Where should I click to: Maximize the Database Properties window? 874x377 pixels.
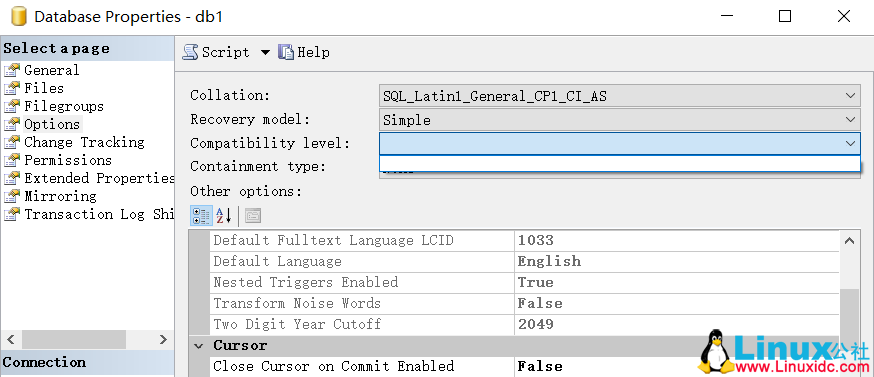pos(785,17)
